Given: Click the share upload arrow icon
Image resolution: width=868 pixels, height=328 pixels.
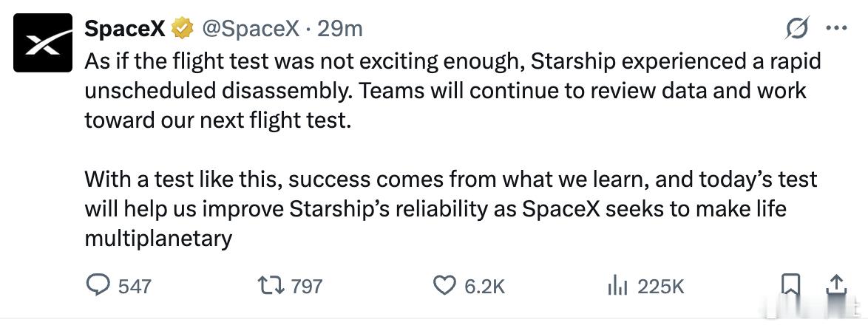Looking at the screenshot, I should 836,285.
